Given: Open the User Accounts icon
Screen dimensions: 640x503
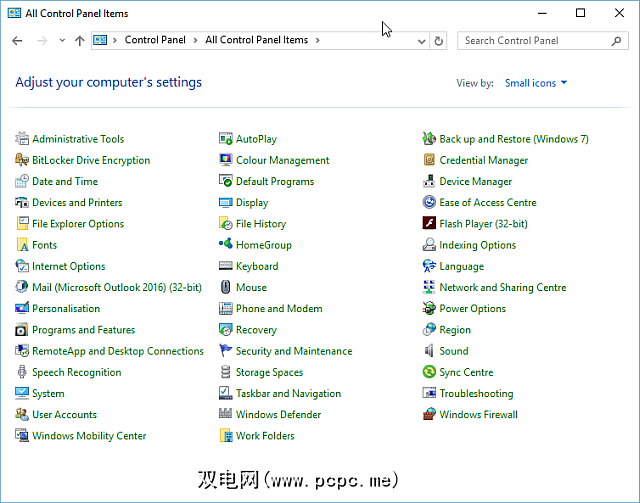Looking at the screenshot, I should (x=22, y=415).
